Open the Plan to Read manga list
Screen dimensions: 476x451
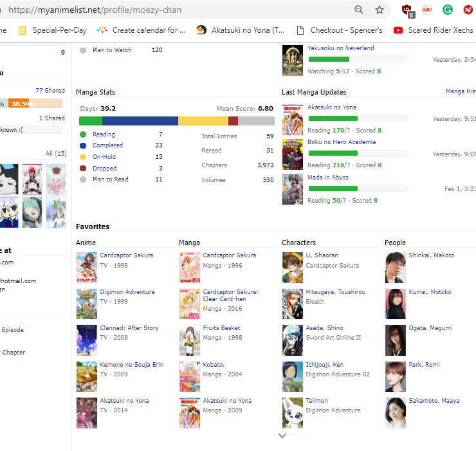(110, 179)
